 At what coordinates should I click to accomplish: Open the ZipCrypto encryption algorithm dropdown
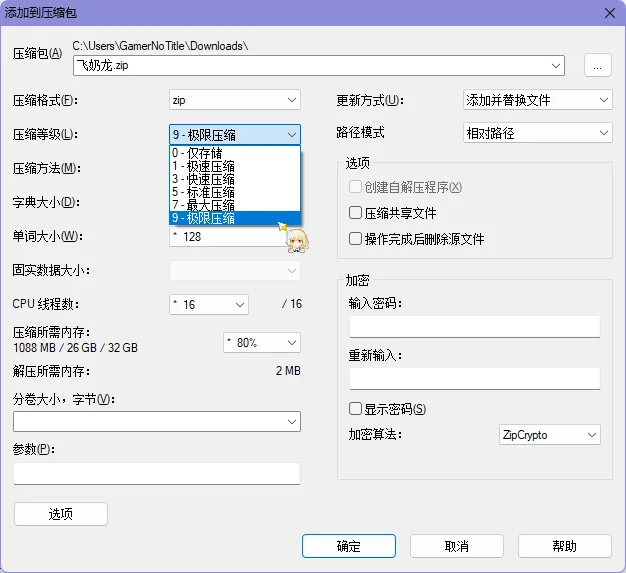549,435
